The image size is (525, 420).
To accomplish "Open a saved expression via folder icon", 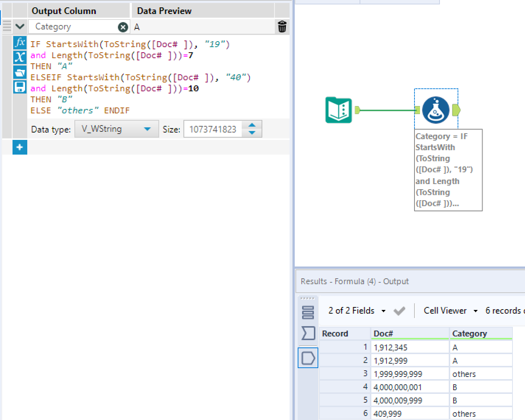I will (20, 71).
